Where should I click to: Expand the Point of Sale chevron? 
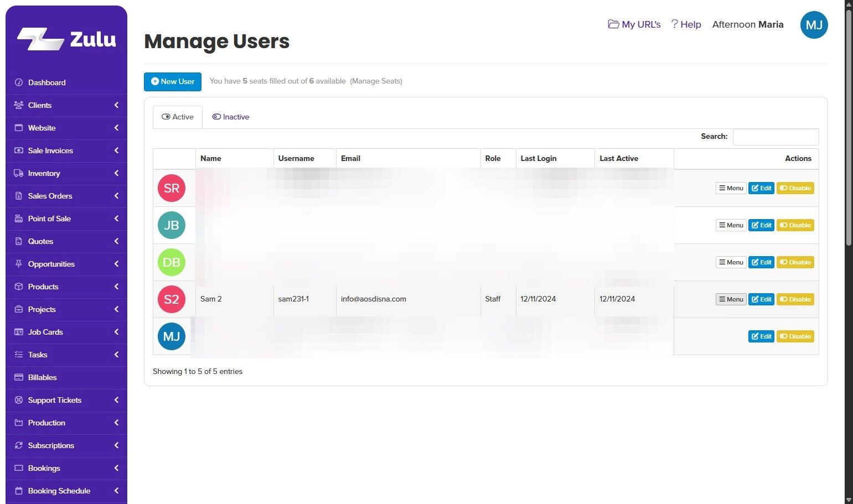tap(116, 219)
